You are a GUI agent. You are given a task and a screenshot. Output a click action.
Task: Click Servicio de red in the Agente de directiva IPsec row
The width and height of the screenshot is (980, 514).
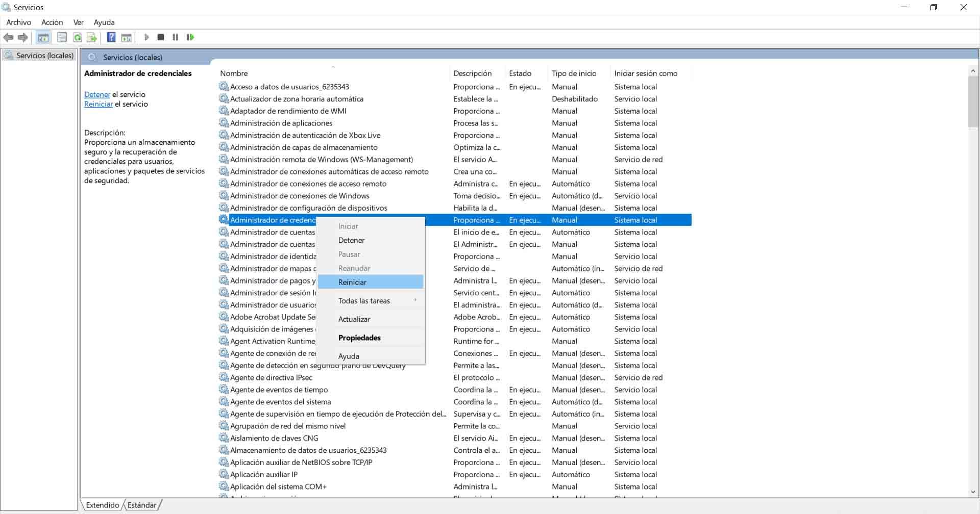639,377
